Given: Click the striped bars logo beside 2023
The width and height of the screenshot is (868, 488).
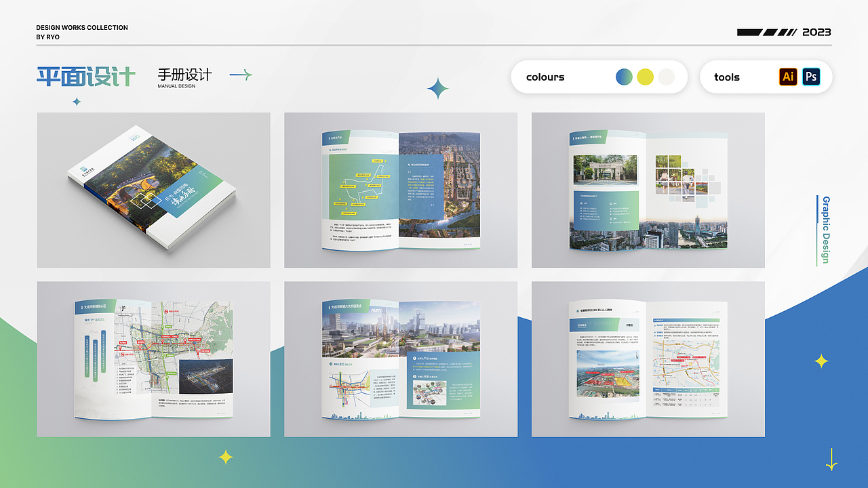Looking at the screenshot, I should (767, 32).
